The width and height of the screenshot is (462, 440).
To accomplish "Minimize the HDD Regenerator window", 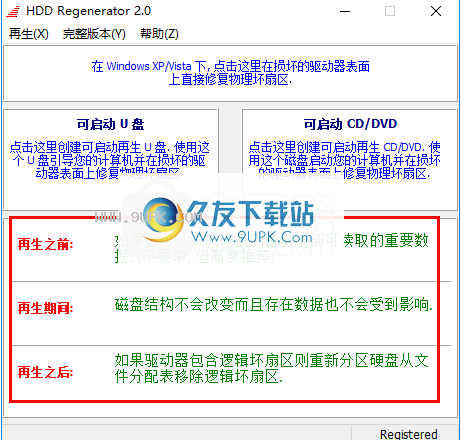I will click(x=345, y=11).
